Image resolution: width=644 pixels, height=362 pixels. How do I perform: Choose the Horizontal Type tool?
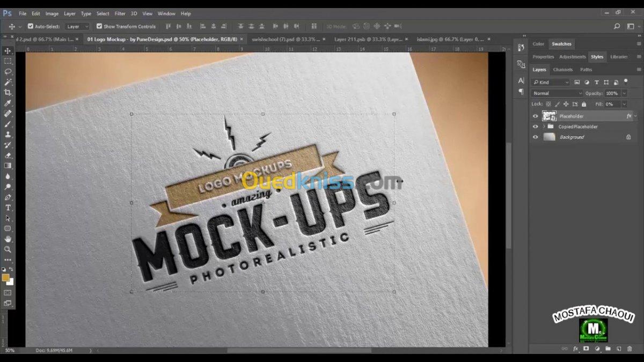click(x=8, y=208)
